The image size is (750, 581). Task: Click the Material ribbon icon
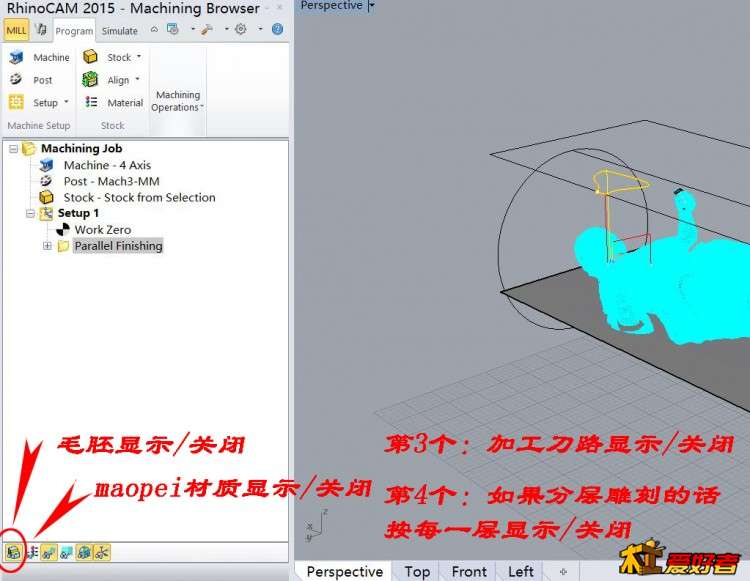91,102
